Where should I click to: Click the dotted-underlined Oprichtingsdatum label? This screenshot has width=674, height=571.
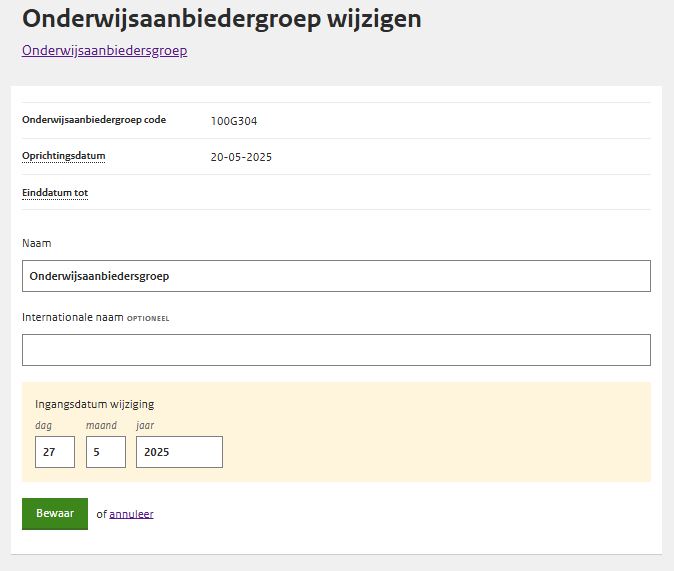[x=64, y=156]
